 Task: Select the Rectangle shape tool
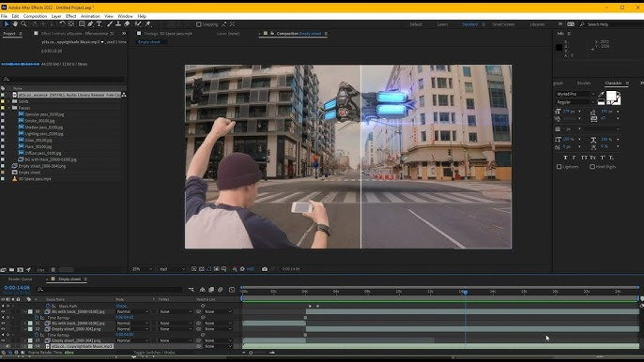pyautogui.click(x=82, y=24)
